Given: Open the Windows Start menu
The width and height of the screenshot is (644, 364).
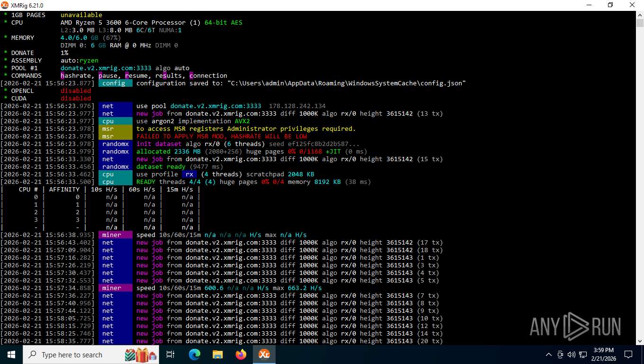Looking at the screenshot, I should point(11,355).
